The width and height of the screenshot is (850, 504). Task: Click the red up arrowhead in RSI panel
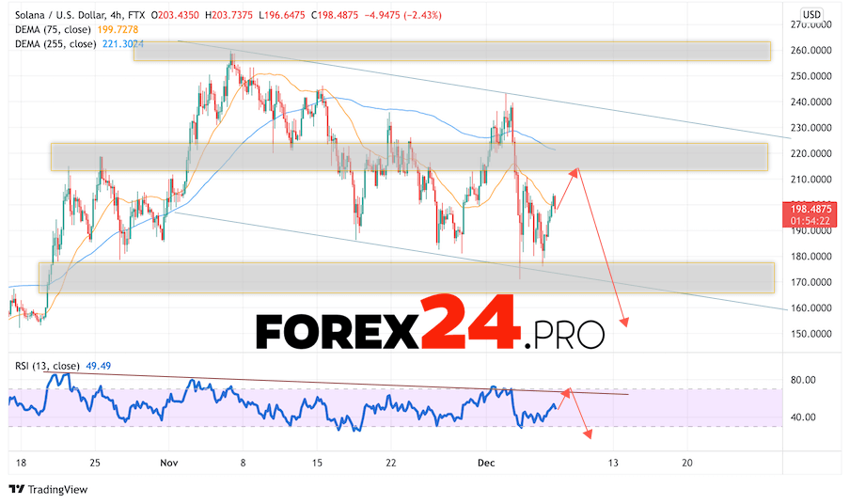(566, 389)
